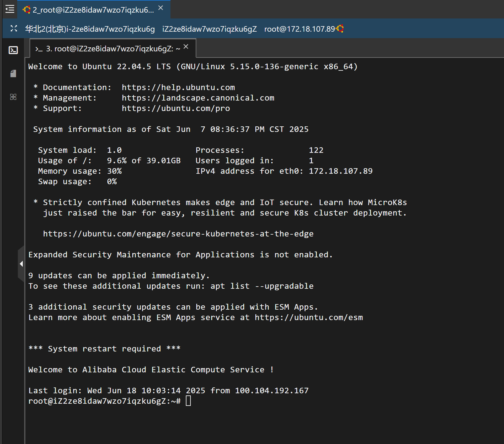Click the instance name 华北2(北京)i-2ze8idaw7wzo7iqzku6g

[90, 29]
